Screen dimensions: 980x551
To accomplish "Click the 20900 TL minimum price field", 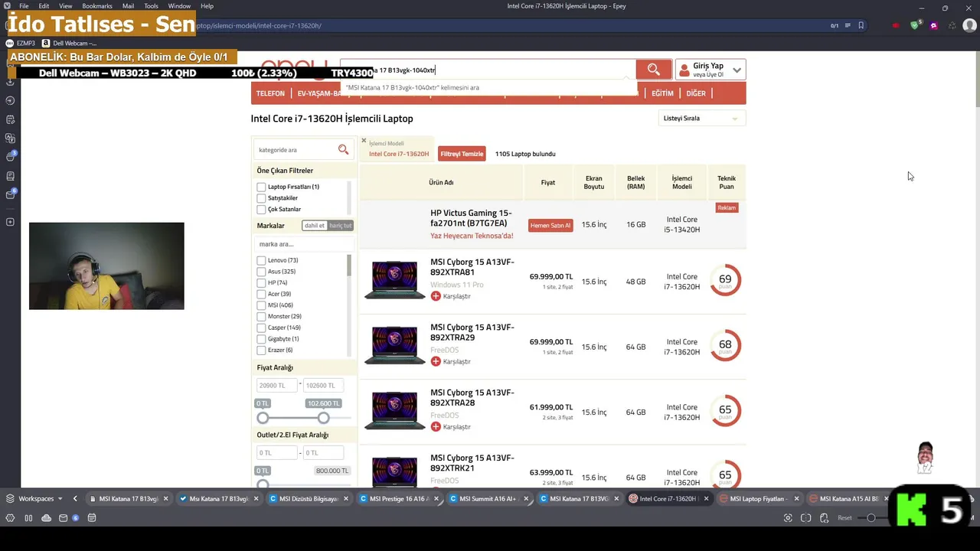I will click(x=276, y=386).
